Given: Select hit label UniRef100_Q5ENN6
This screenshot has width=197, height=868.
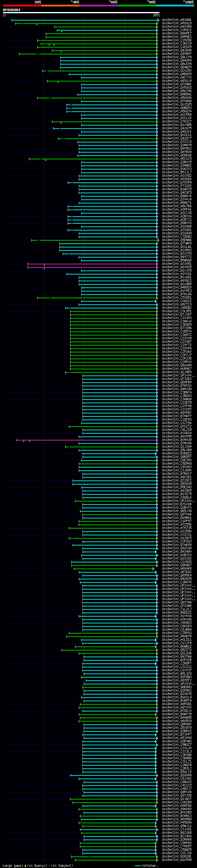Looking at the screenshot, I should [x=176, y=240].
